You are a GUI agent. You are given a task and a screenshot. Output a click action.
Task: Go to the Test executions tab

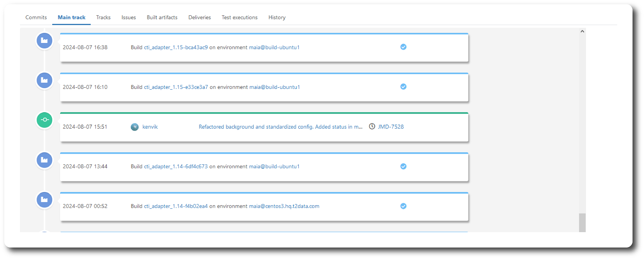pyautogui.click(x=239, y=18)
